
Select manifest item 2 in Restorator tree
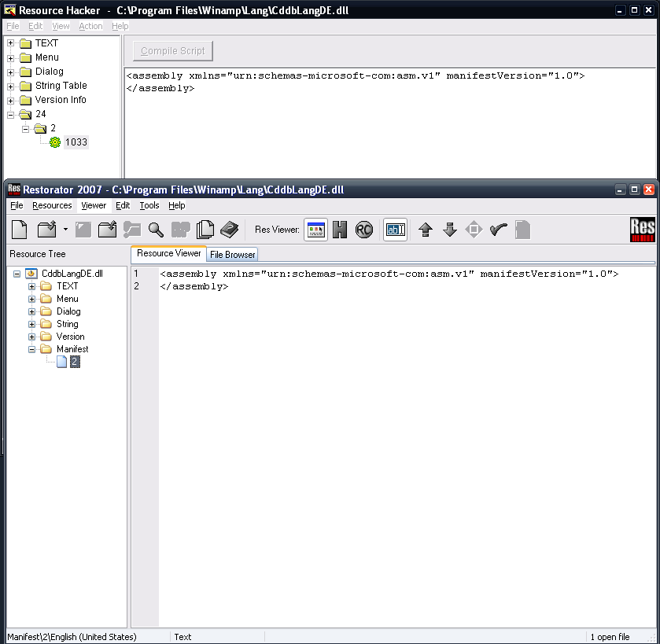(x=75, y=362)
